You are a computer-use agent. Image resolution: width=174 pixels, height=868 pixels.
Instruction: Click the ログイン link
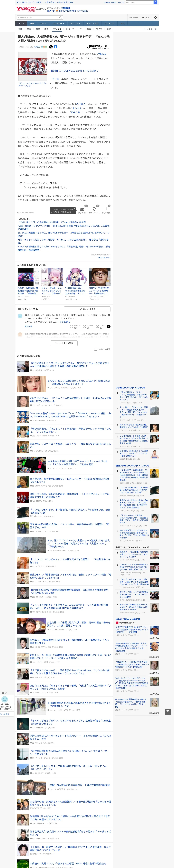(51, 11)
